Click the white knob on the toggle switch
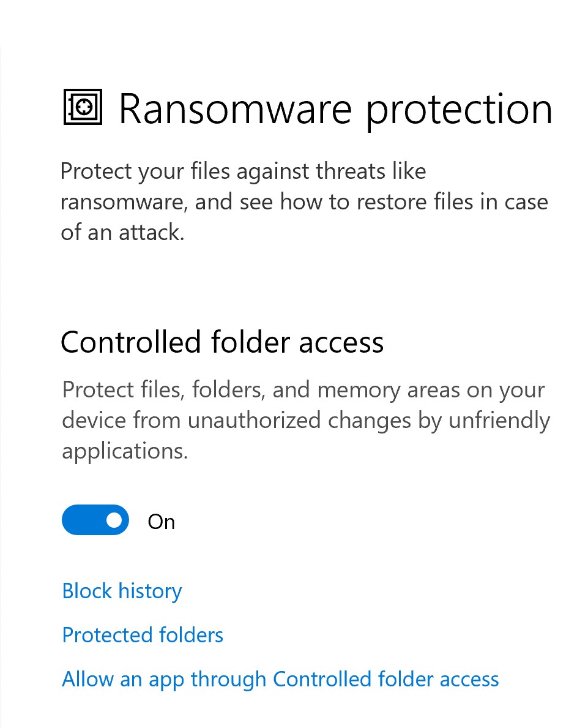This screenshot has height=728, width=588. pyautogui.click(x=114, y=520)
